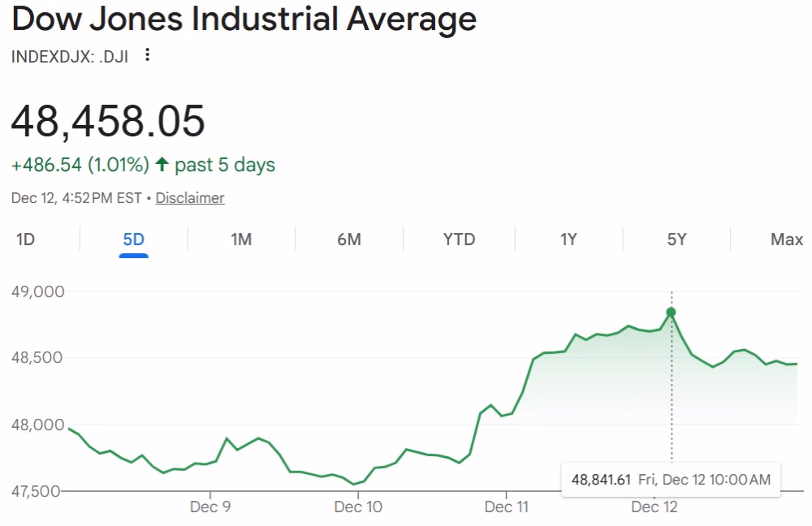Open the Disclaimer link
This screenshot has height=526, width=812.
coord(190,198)
